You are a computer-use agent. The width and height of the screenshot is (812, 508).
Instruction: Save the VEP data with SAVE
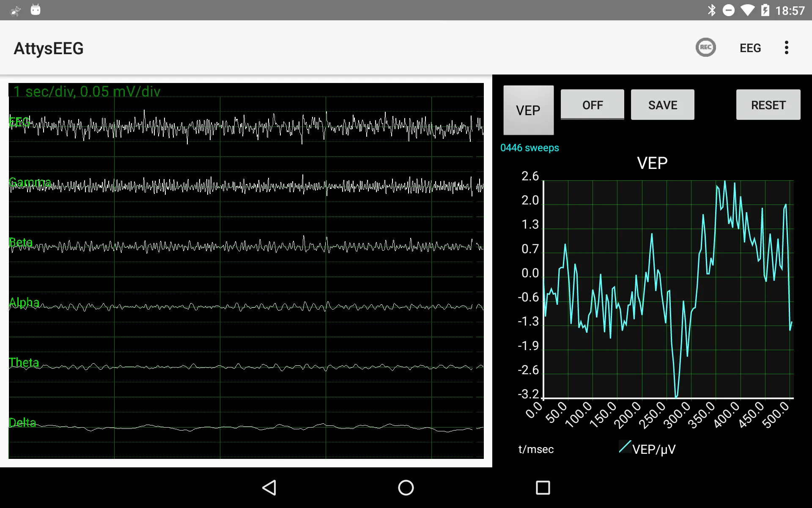coord(662,105)
